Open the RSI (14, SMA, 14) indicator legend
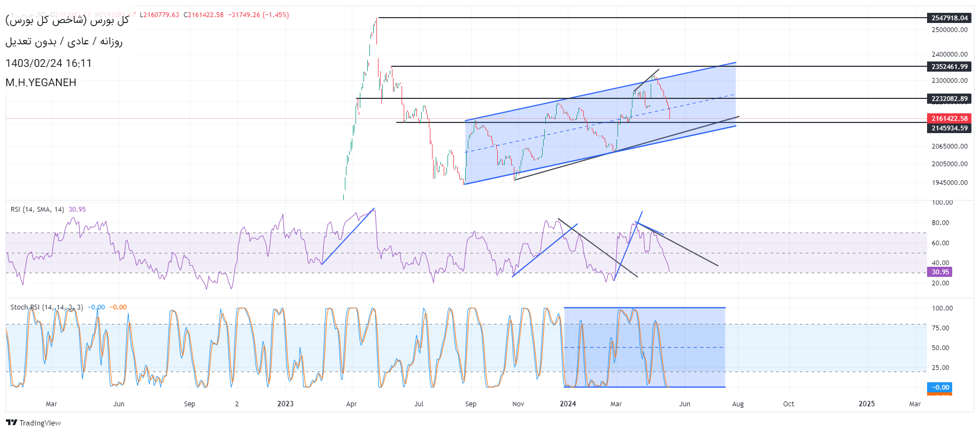Screen dimensions: 980x433 point(37,210)
